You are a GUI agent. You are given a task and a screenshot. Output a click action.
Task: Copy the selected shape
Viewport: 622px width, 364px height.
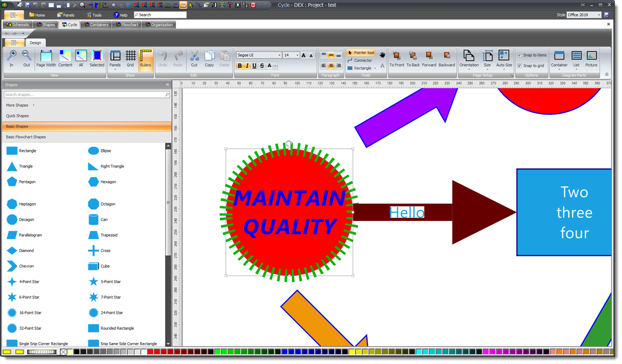(209, 58)
